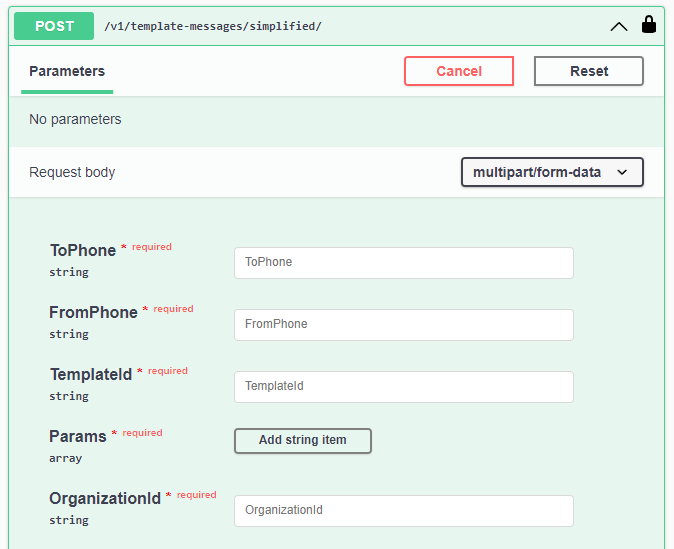Click the authorization lock icon
Viewport: 674px width, 549px height.
tap(649, 25)
